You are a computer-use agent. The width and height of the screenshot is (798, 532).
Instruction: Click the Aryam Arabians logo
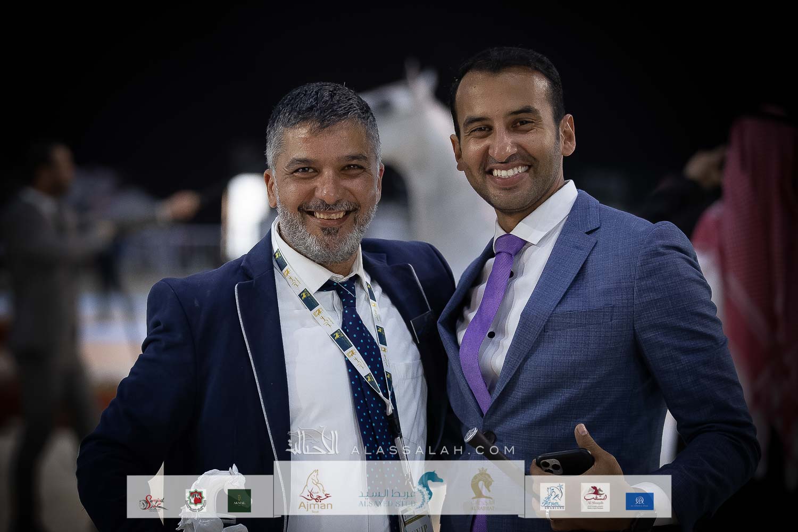click(552, 498)
